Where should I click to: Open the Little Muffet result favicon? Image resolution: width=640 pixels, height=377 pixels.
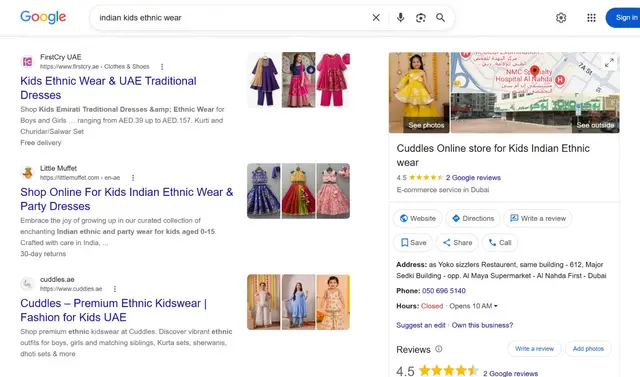(x=28, y=173)
